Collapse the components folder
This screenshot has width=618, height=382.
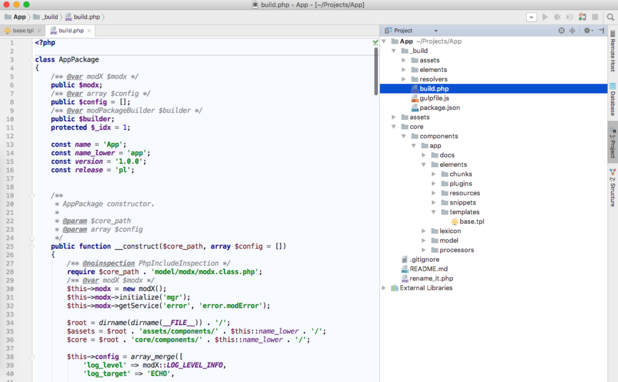point(404,136)
